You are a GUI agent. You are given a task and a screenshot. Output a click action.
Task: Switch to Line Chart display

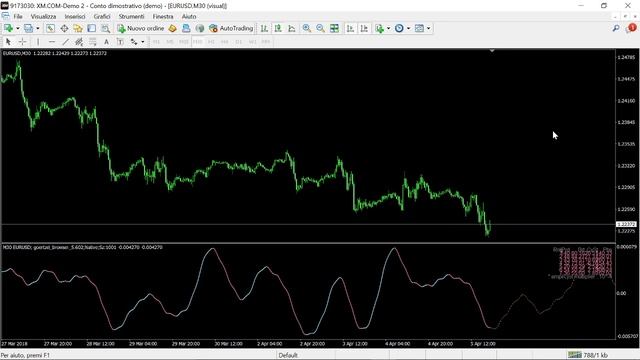tap(292, 28)
